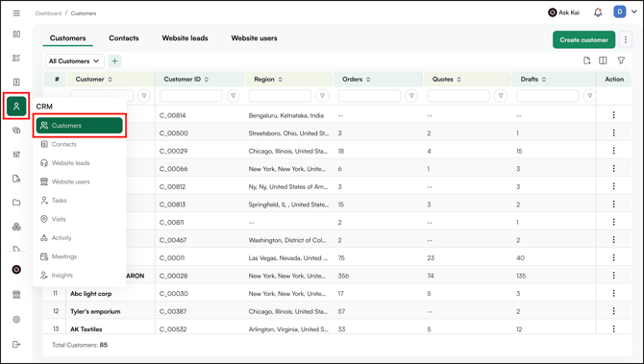
Task: Click the Drafts filter input
Action: (548, 96)
